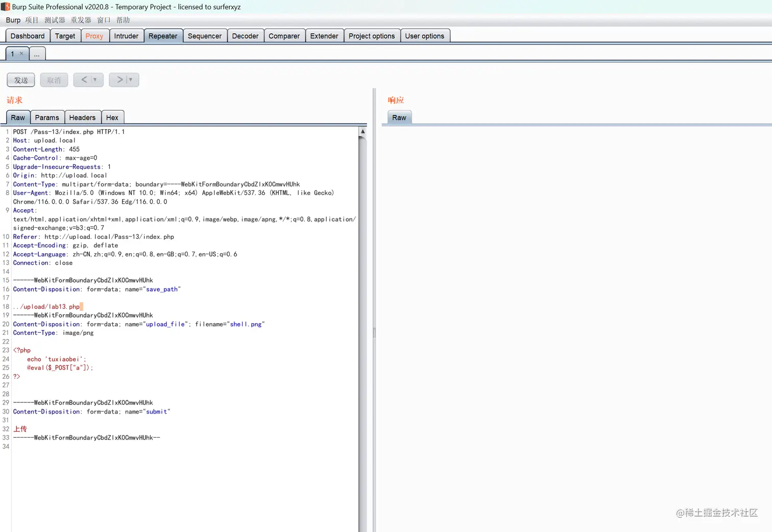Switch to the Extender tab
The width and height of the screenshot is (772, 532).
(x=324, y=36)
